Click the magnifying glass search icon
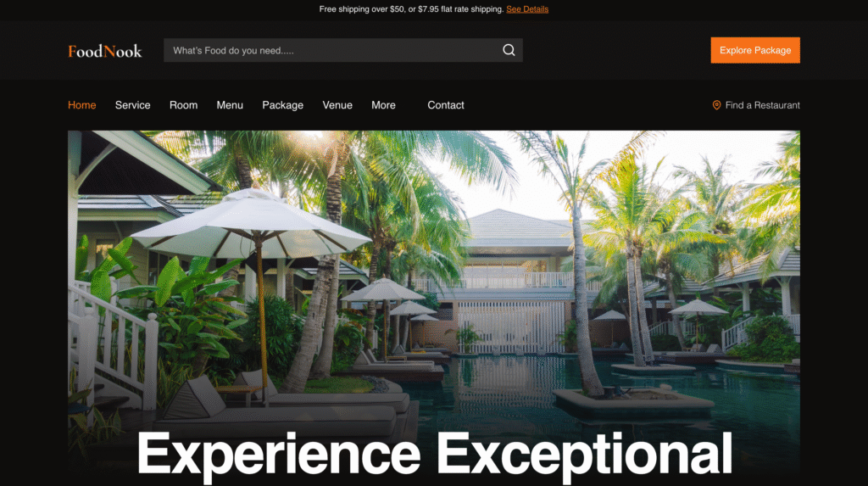This screenshot has height=486, width=868. pyautogui.click(x=509, y=50)
